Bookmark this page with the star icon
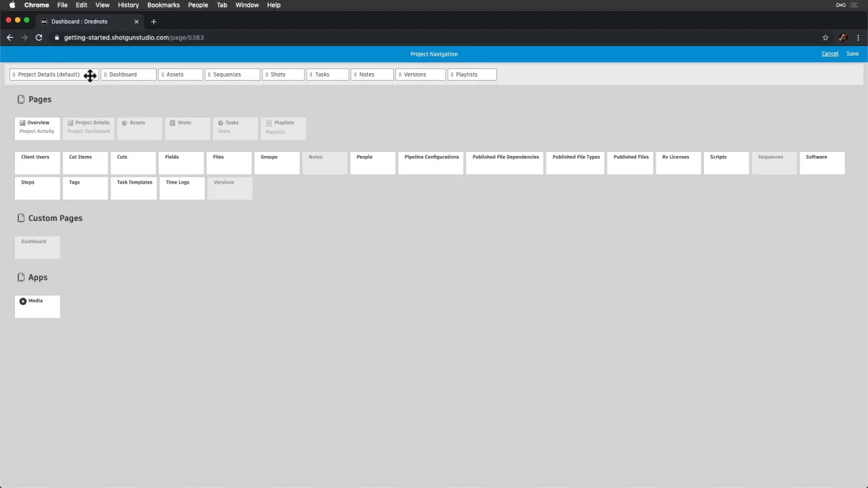This screenshot has width=868, height=488. (x=825, y=37)
